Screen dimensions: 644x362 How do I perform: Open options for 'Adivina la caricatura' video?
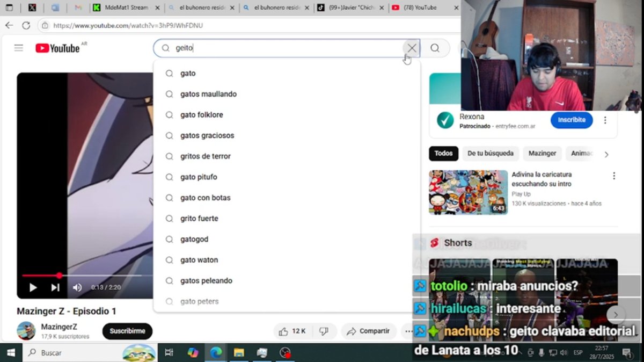614,176
